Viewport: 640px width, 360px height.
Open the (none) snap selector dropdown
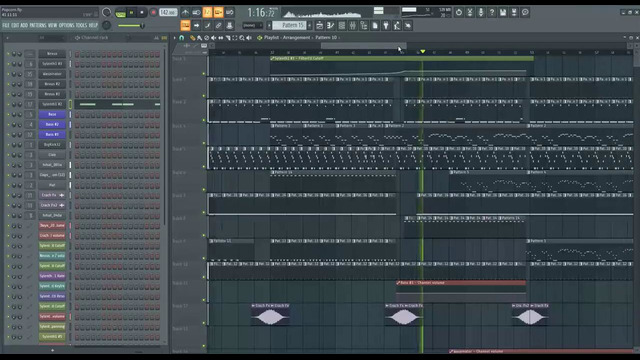(252, 26)
